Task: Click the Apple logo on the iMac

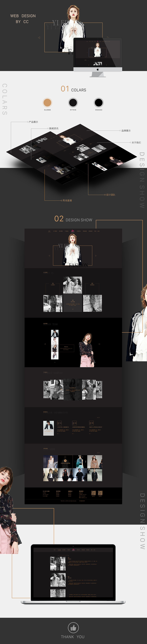Action: coord(98,70)
